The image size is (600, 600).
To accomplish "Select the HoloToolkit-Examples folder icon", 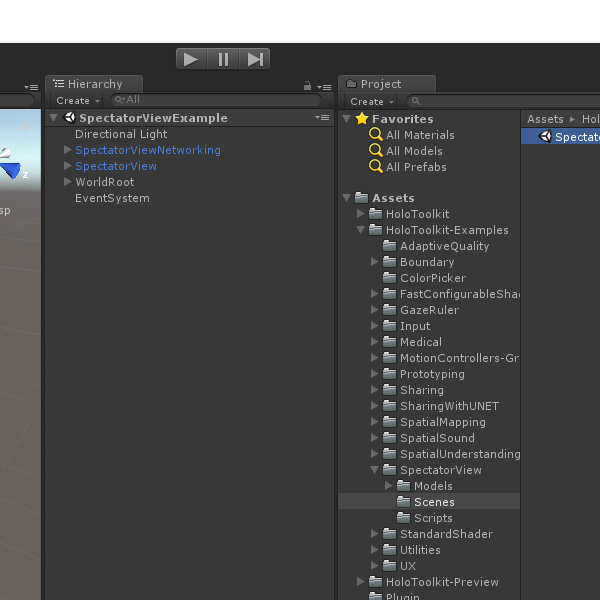I will (x=375, y=230).
